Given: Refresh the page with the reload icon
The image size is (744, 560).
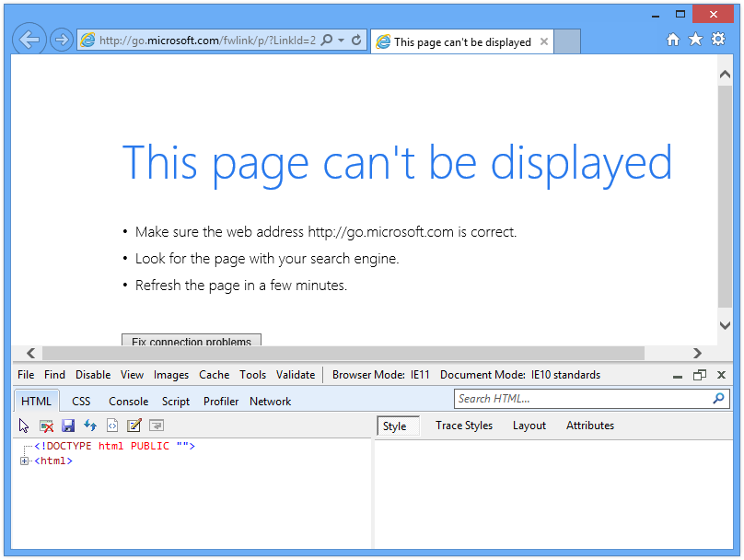Looking at the screenshot, I should click(x=356, y=41).
